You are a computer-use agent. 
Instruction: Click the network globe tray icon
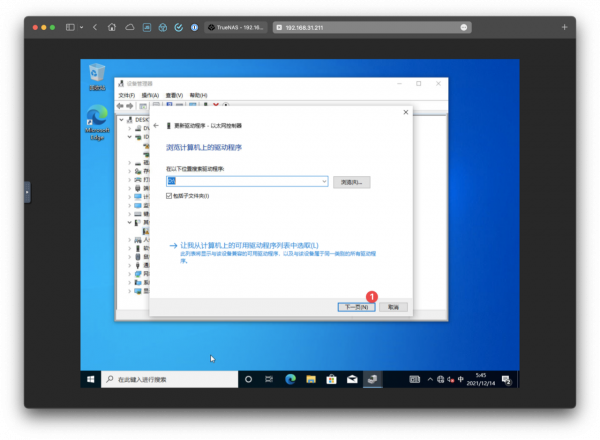pos(440,379)
